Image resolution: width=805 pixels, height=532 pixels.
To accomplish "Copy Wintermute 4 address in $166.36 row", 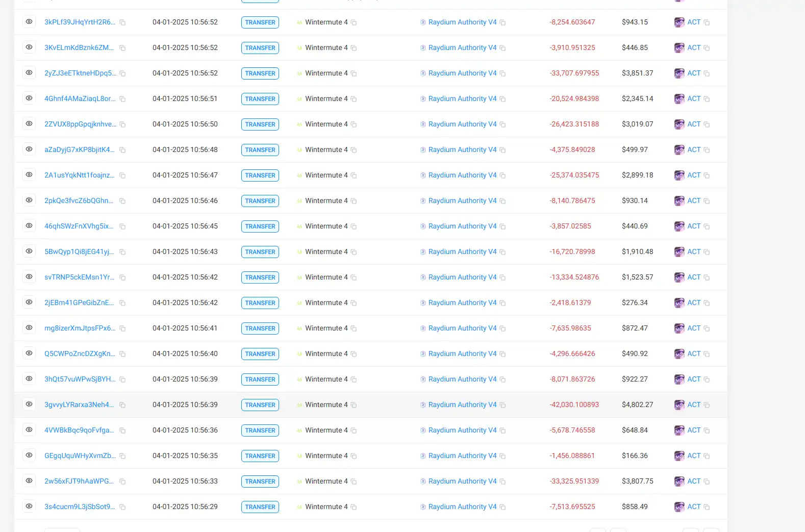I will [354, 456].
